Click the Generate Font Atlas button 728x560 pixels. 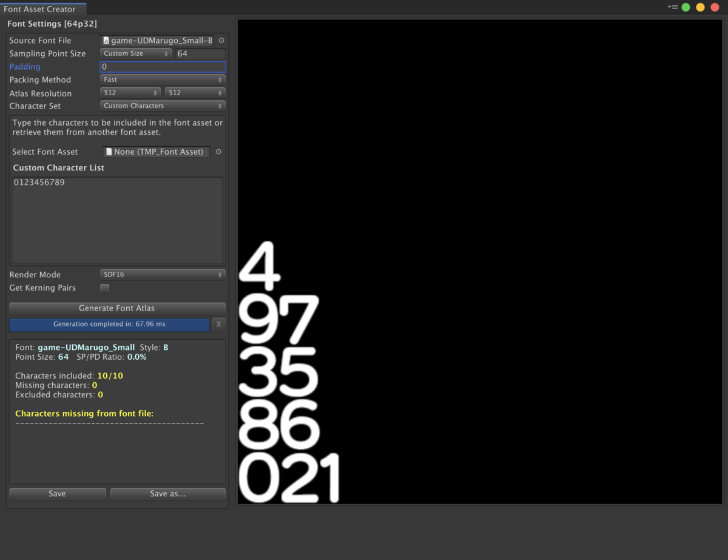pos(117,308)
